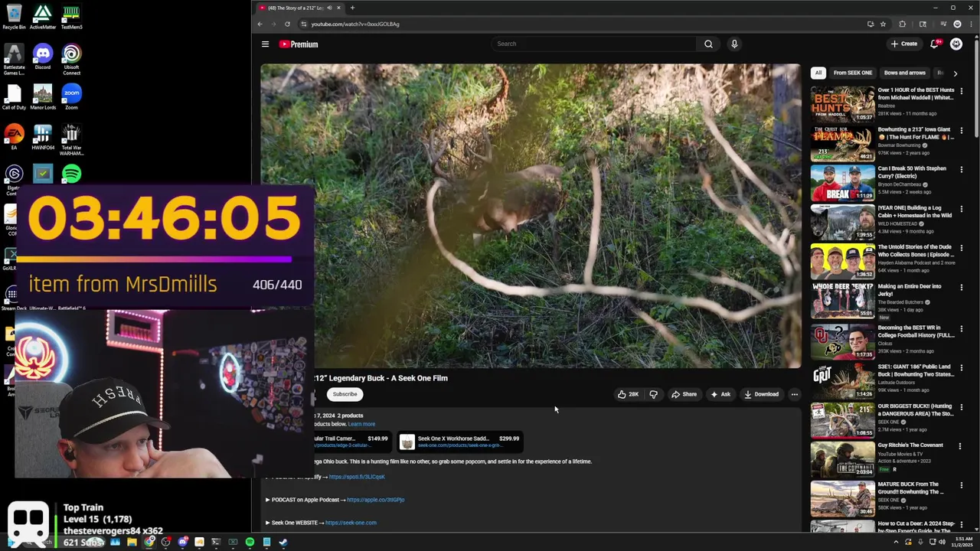Select the Bows and arrows chip
Image resolution: width=980 pixels, height=551 pixels.
[904, 73]
